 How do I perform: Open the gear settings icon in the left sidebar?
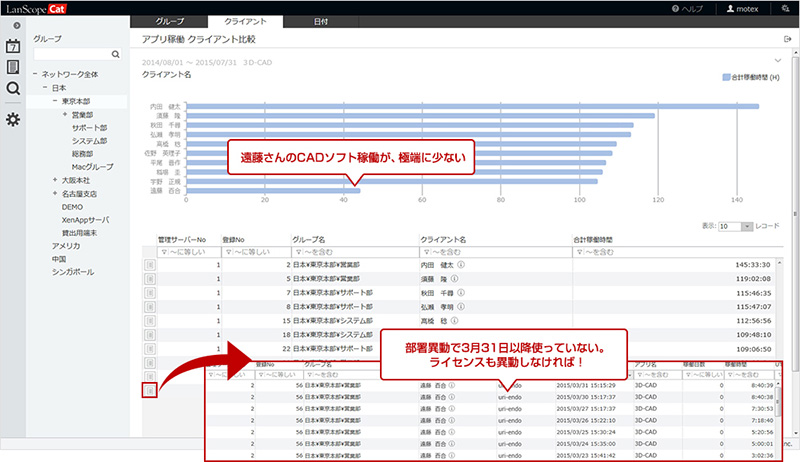click(x=13, y=120)
